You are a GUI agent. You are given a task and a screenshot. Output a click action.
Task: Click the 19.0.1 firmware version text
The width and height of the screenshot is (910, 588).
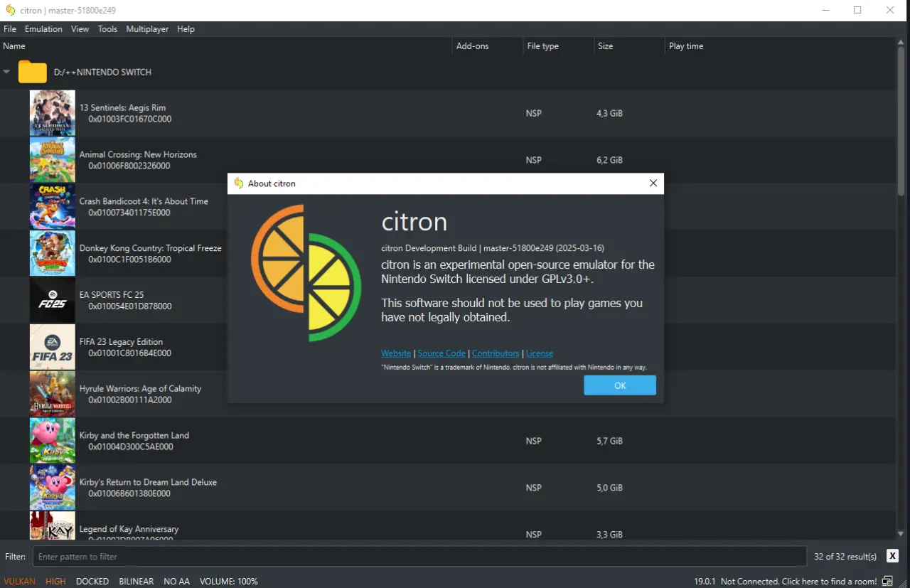coord(705,581)
